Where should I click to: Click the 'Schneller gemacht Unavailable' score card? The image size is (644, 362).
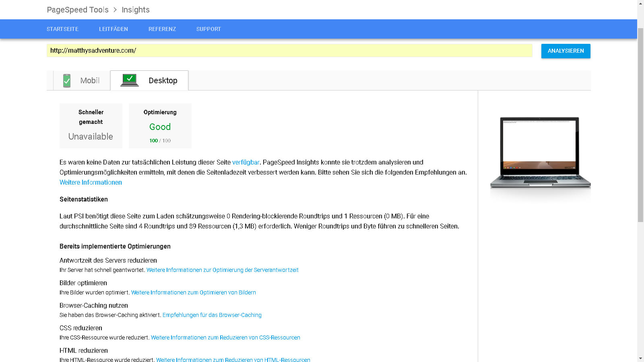tap(91, 126)
